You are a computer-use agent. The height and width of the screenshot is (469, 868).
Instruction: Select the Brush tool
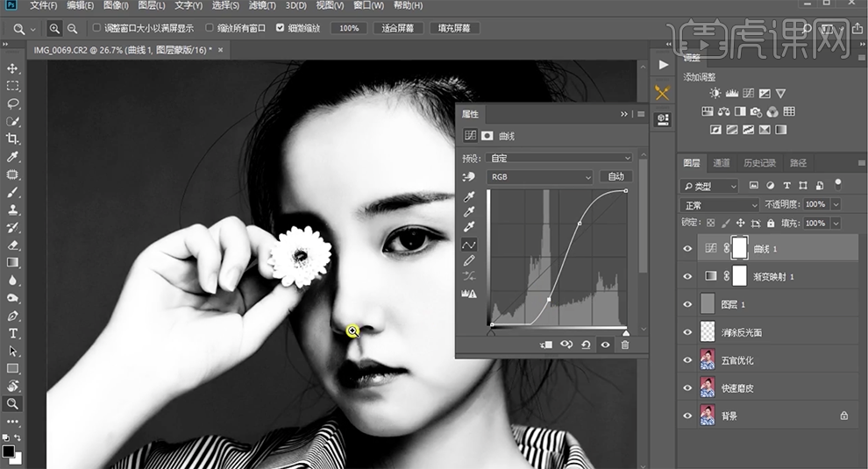tap(12, 192)
